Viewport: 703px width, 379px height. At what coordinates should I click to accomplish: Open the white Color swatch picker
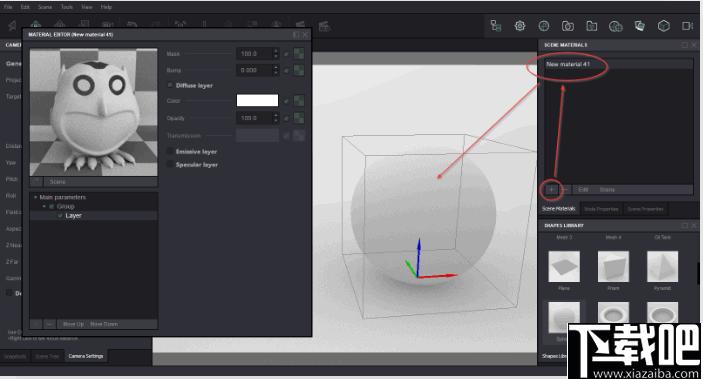coord(257,100)
